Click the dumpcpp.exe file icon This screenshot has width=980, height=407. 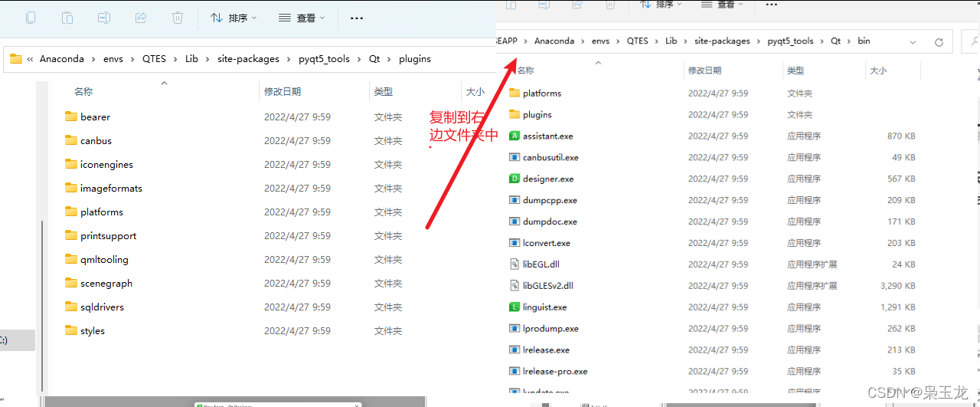(x=514, y=200)
